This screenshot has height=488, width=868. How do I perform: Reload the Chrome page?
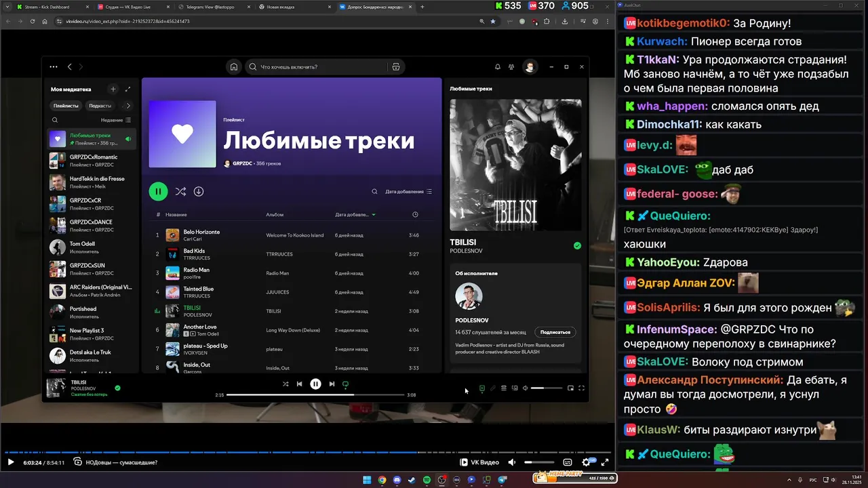pos(32,22)
